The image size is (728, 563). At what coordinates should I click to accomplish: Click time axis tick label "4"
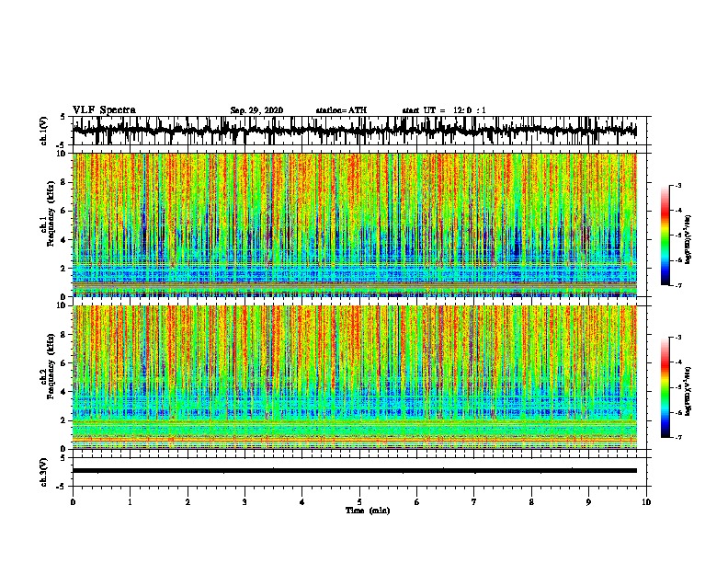coord(302,502)
